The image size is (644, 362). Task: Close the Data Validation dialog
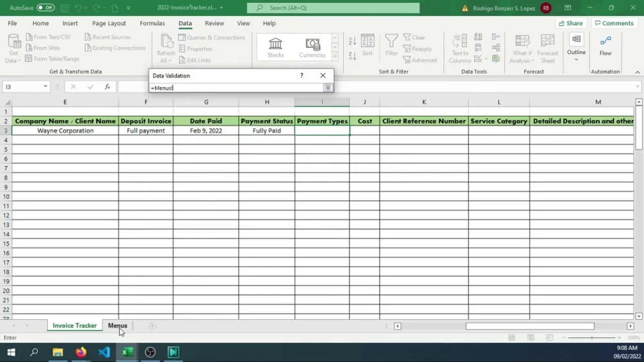(323, 75)
